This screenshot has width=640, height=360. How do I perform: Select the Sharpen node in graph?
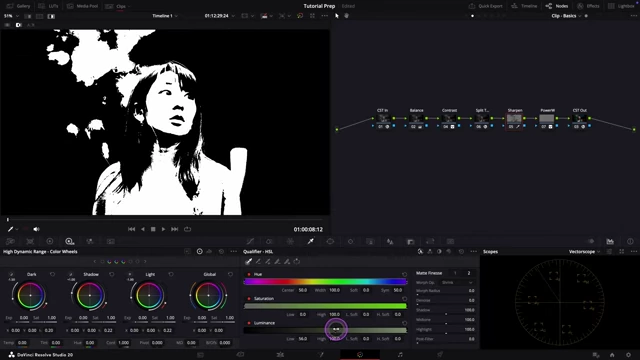(514, 119)
